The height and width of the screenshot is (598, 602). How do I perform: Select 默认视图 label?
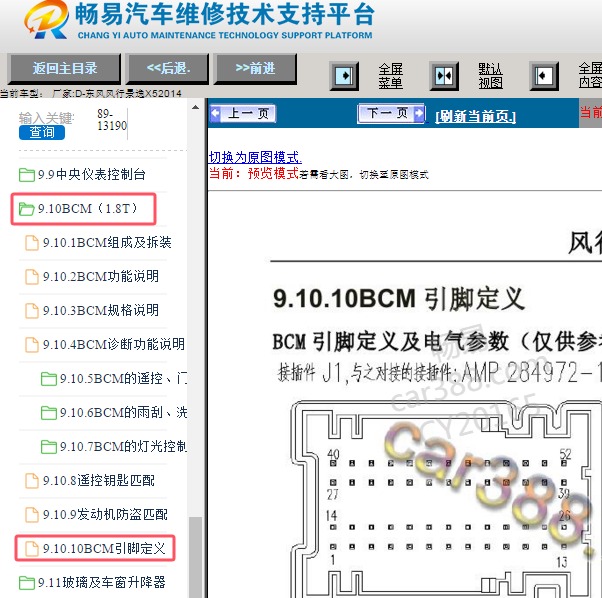click(490, 76)
